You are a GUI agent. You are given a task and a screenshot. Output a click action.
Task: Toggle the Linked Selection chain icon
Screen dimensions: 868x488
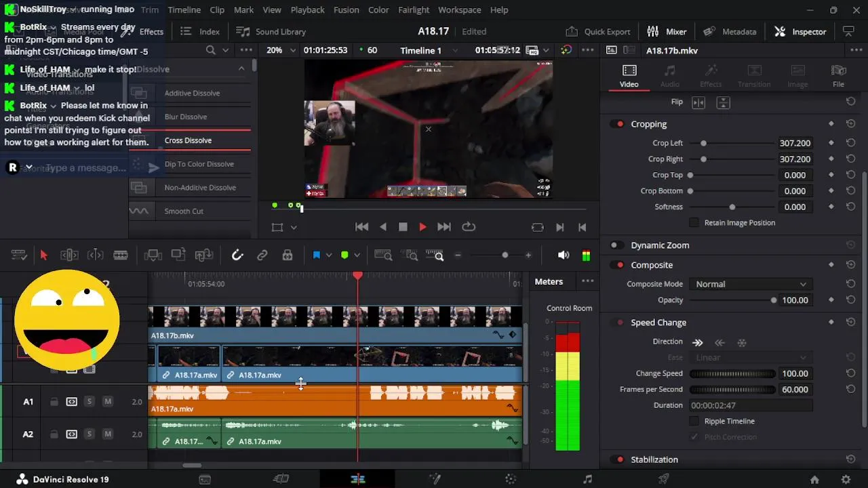(x=262, y=256)
